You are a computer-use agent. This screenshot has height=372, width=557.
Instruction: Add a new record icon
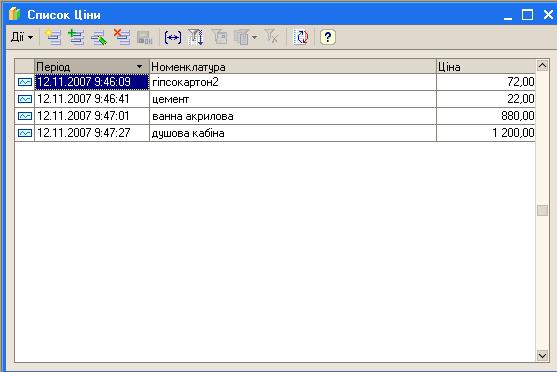point(53,37)
